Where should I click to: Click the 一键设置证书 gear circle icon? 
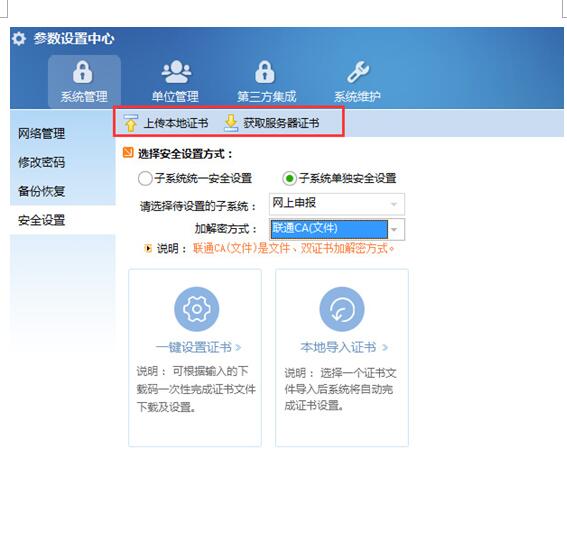point(196,309)
